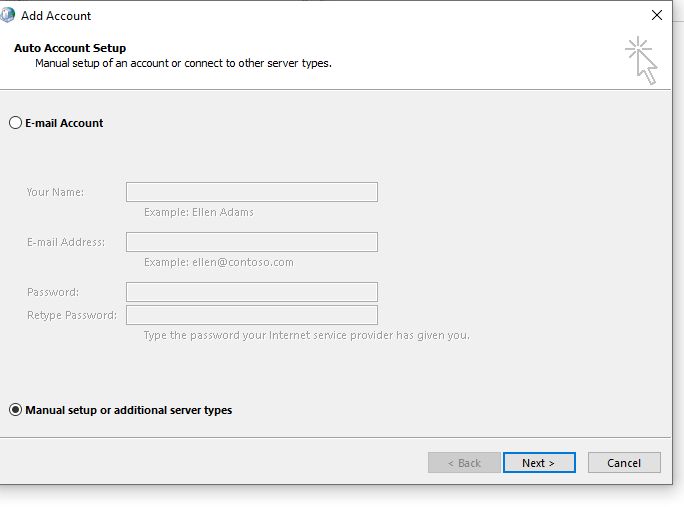This screenshot has width=684, height=507.
Task: Click the sparkling cursor wizard graphic
Action: (641, 60)
